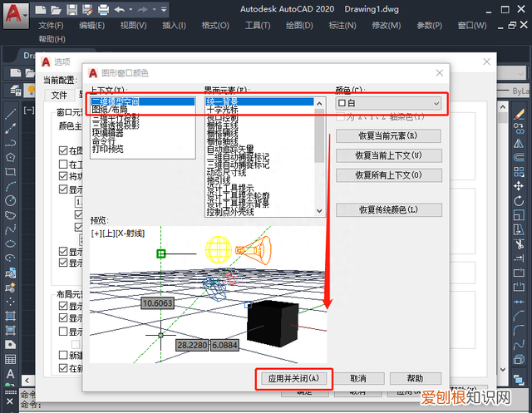The image size is (532, 413).
Task: Toggle the unchecked 在工 checkbox in Options dialog
Action: click(63, 164)
